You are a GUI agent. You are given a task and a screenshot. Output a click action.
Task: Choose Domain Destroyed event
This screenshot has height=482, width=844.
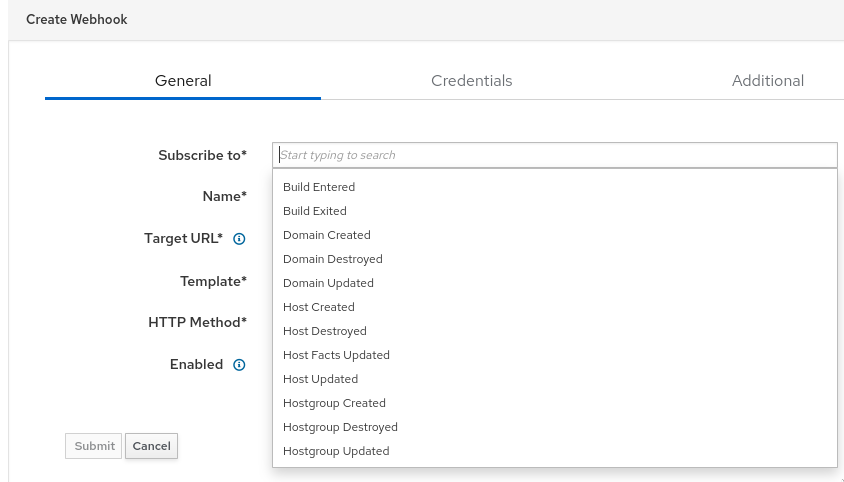[x=555, y=259]
